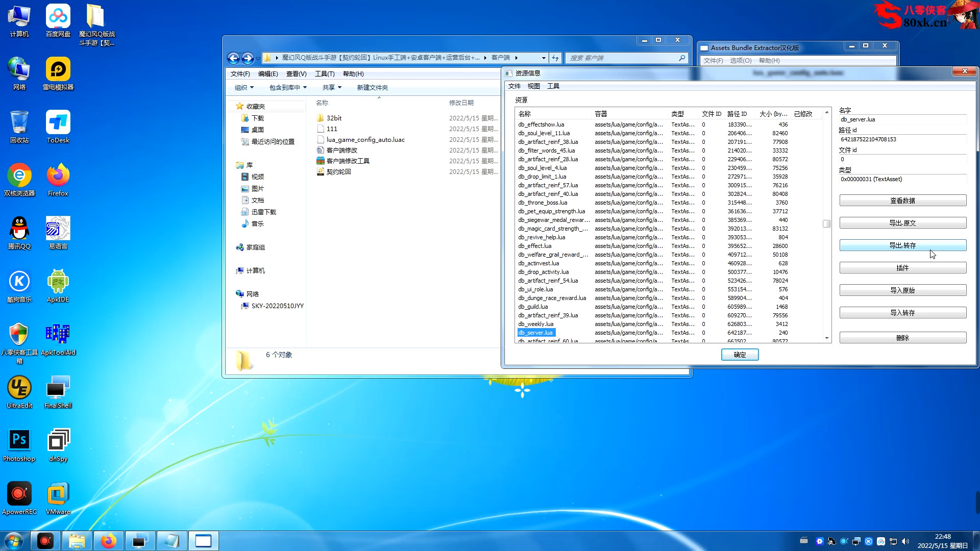Click the 搜索 客户端 search field

tap(626, 58)
